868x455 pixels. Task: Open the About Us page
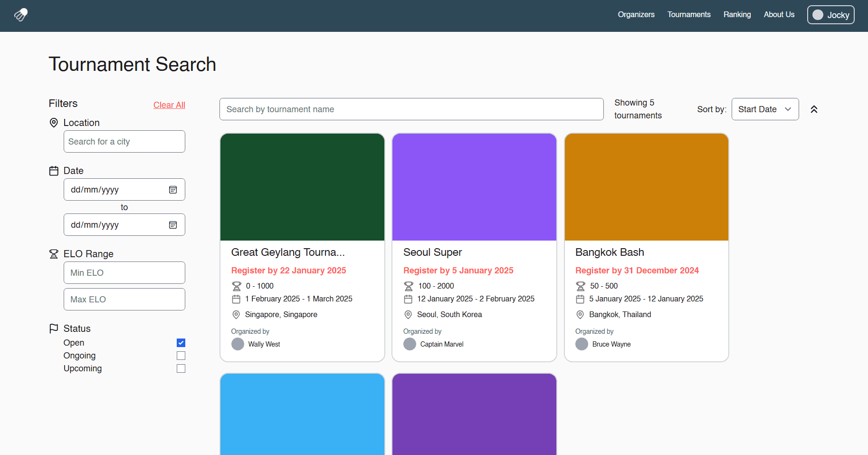click(779, 15)
